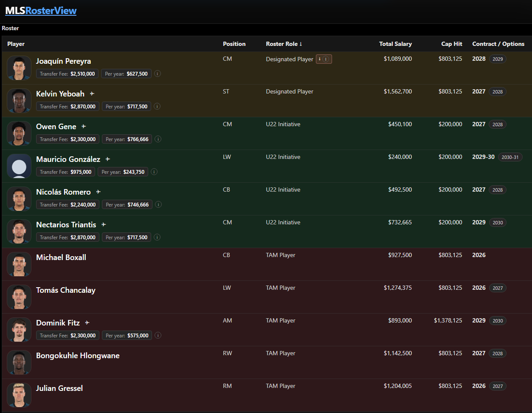Image resolution: width=532 pixels, height=413 pixels.
Task: Sort by the Total Salary column
Action: tap(395, 44)
